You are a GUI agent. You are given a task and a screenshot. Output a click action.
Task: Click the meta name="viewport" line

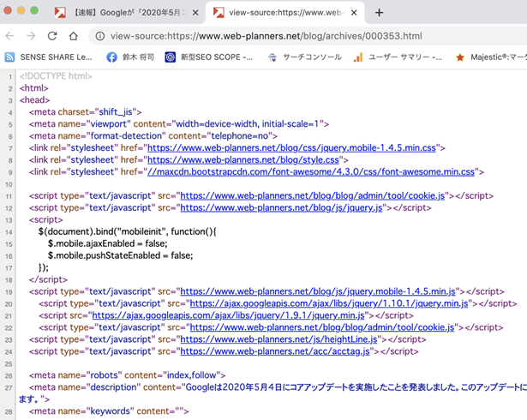[179, 124]
